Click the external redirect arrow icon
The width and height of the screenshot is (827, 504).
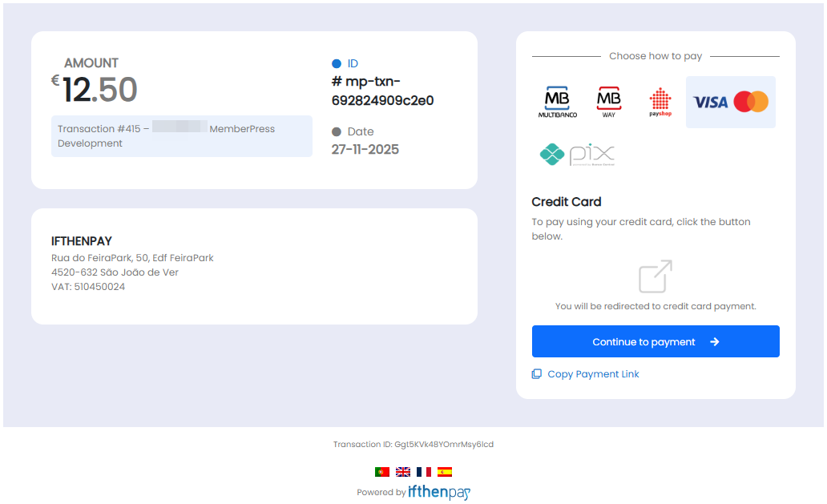click(655, 276)
